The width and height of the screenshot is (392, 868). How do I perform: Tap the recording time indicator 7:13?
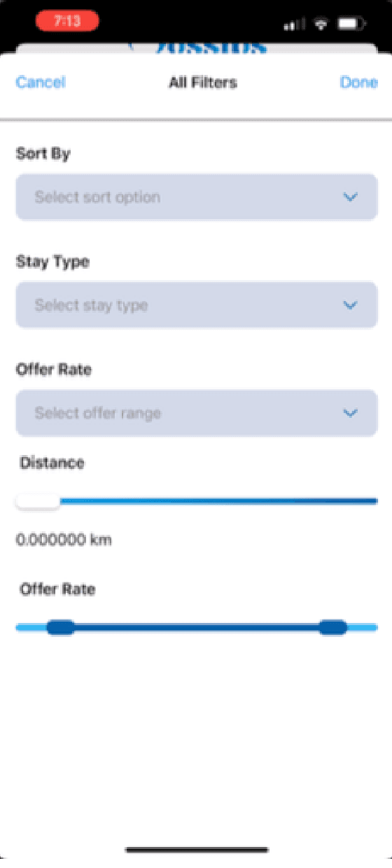pyautogui.click(x=67, y=22)
